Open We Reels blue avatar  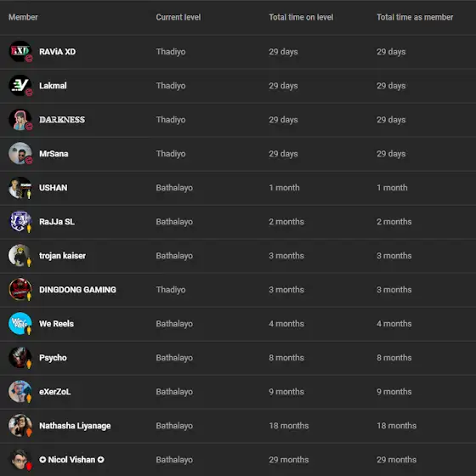tap(20, 323)
